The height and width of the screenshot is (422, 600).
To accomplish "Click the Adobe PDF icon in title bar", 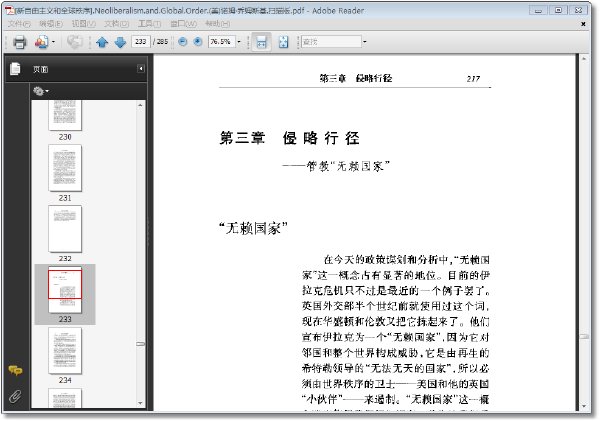I will (x=9, y=11).
